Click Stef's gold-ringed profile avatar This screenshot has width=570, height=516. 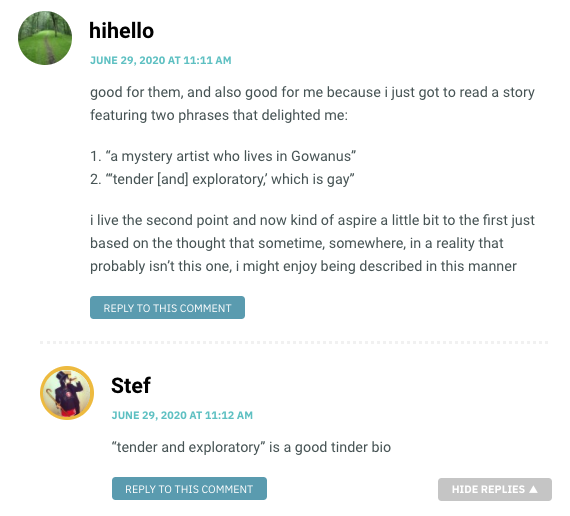[x=67, y=393]
